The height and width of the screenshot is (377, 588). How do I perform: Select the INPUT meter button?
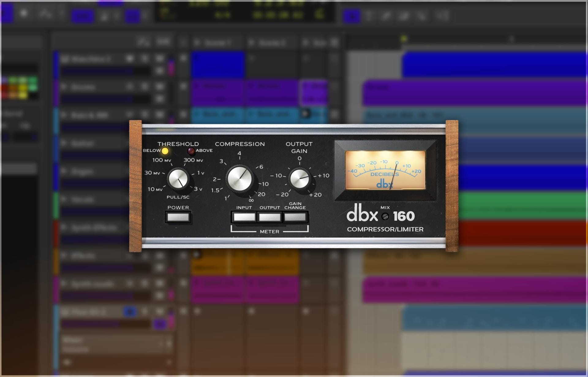coord(244,217)
